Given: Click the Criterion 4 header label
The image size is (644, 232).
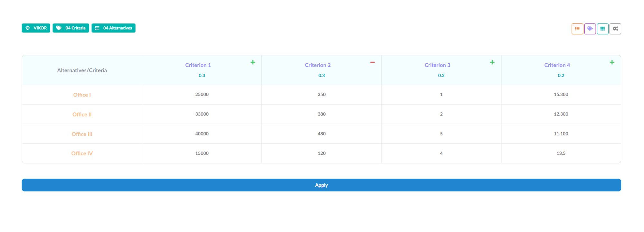Looking at the screenshot, I should (557, 65).
